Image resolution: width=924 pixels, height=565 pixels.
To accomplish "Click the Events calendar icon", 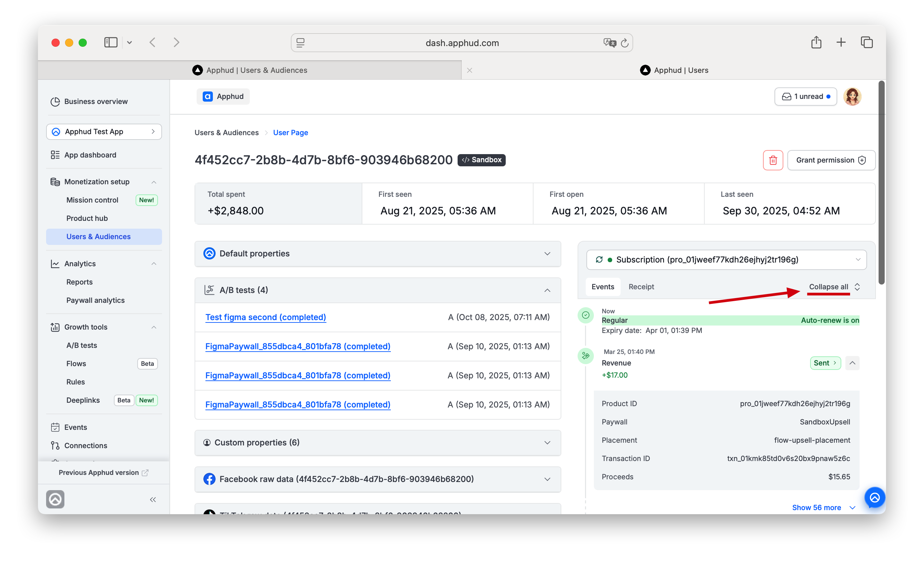I will tap(55, 427).
